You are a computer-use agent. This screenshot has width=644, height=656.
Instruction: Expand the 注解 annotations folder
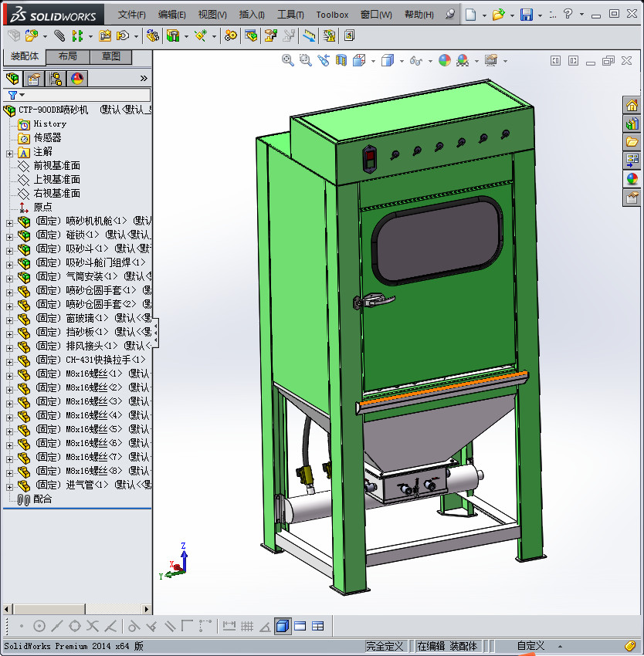pos(9,153)
